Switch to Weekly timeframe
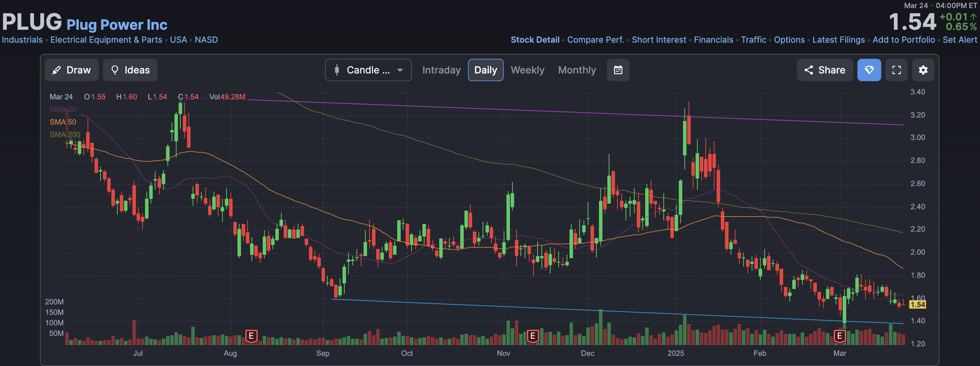980x366 pixels. coord(527,70)
